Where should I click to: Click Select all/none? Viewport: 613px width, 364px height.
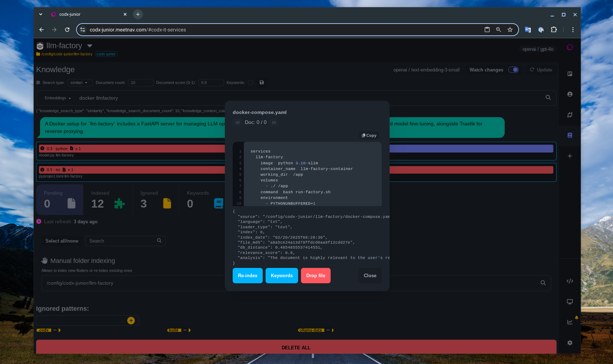coord(62,241)
